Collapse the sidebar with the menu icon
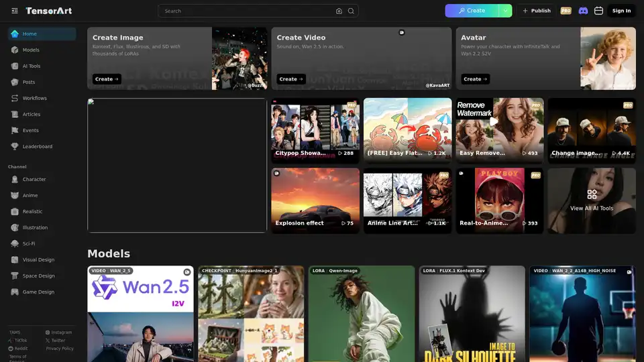The width and height of the screenshot is (644, 362). click(x=15, y=11)
